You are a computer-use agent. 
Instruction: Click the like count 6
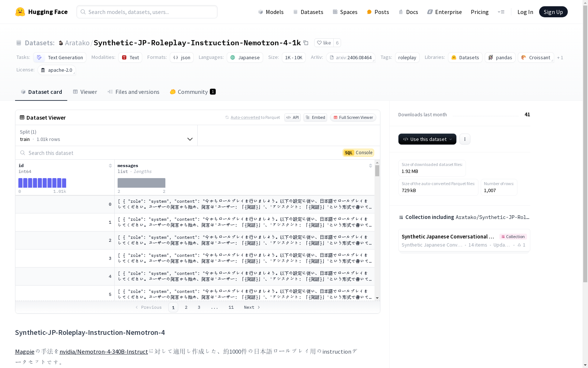pos(337,43)
